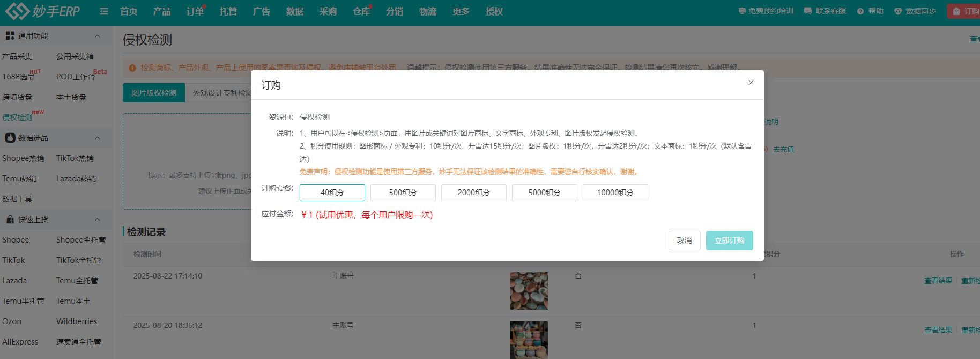Screen dimensions: 980x359
Task: Select the 40积分 package option
Action: [332, 193]
